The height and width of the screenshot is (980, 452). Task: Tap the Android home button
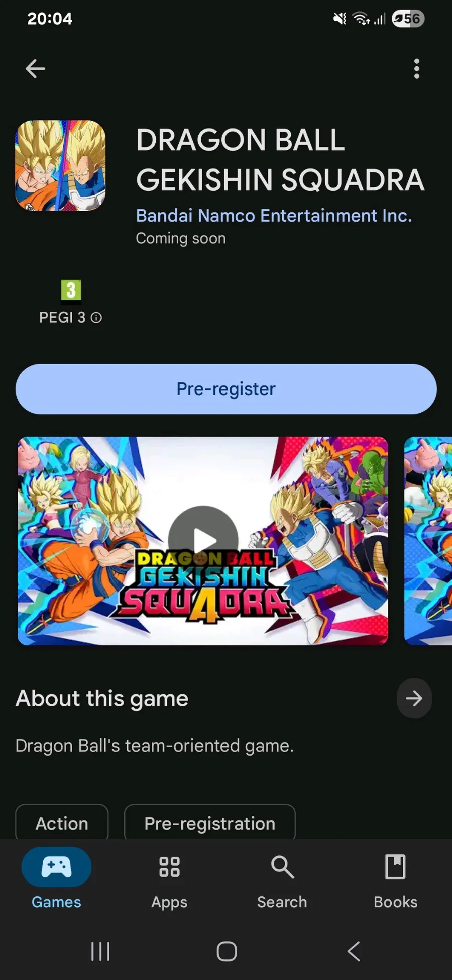tap(227, 951)
